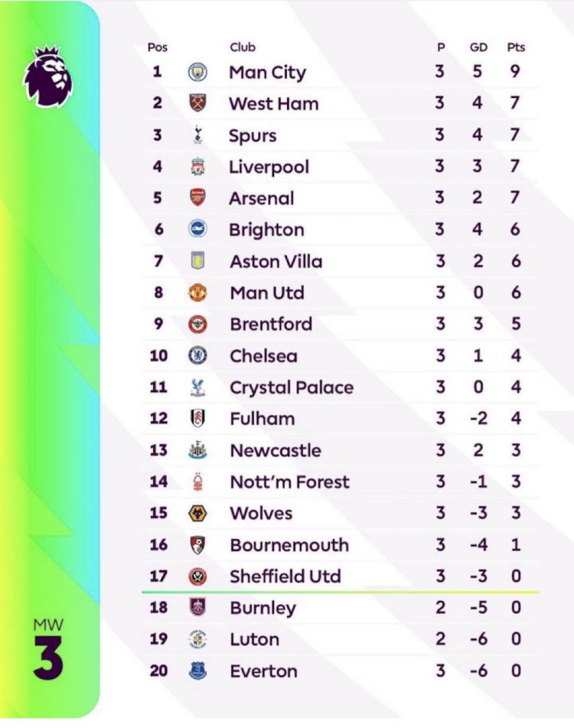Viewport: 574px width, 728px height.
Task: Select the Liverpool crest icon
Action: pyautogui.click(x=198, y=166)
